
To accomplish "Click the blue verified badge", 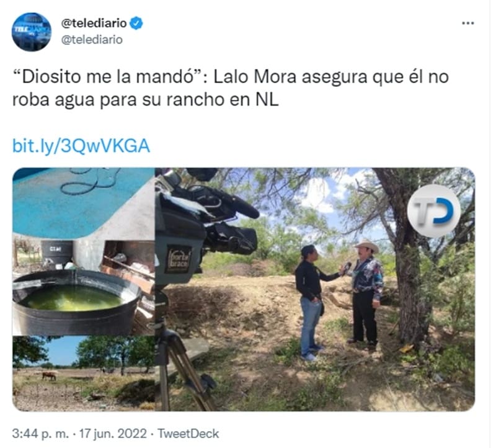I will [136, 24].
